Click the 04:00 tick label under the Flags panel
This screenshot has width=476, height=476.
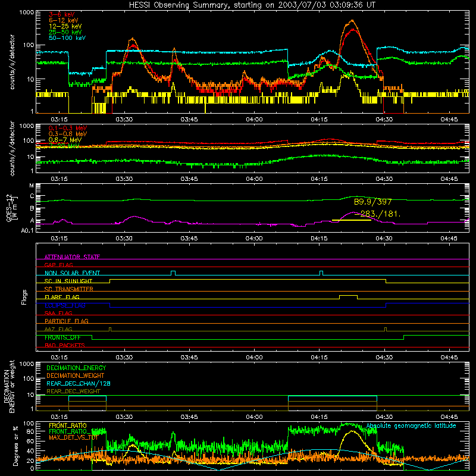(254, 357)
